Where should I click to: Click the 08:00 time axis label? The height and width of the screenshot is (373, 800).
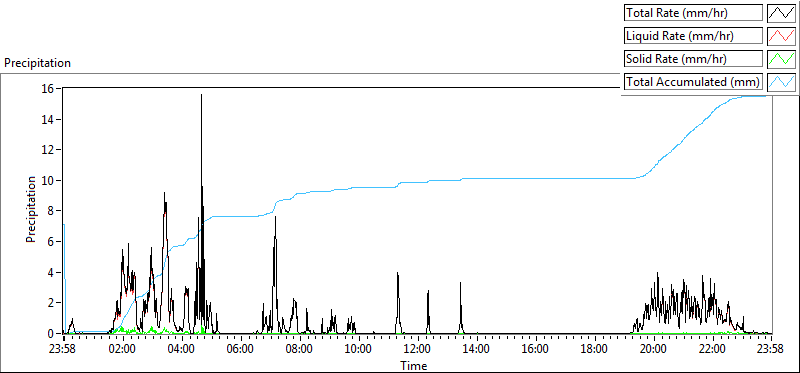coord(299,350)
